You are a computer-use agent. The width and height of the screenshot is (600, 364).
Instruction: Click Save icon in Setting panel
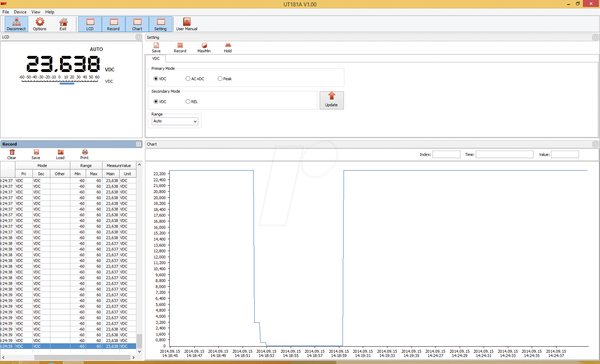coord(156,47)
